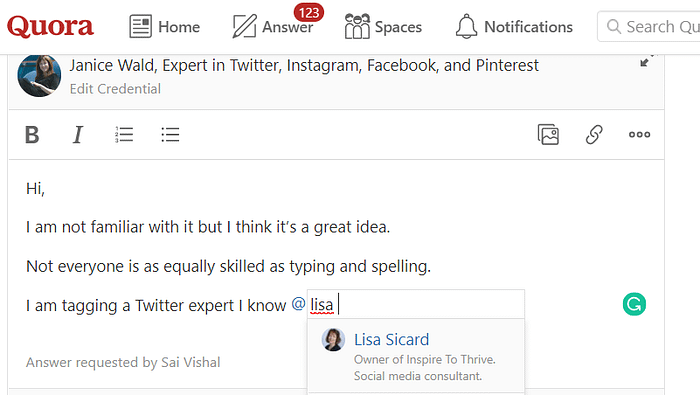Toggle bold formatting
This screenshot has height=395, width=700.
(32, 134)
